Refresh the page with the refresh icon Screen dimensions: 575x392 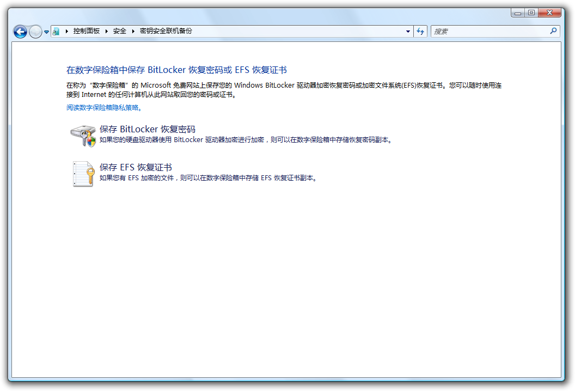(420, 32)
